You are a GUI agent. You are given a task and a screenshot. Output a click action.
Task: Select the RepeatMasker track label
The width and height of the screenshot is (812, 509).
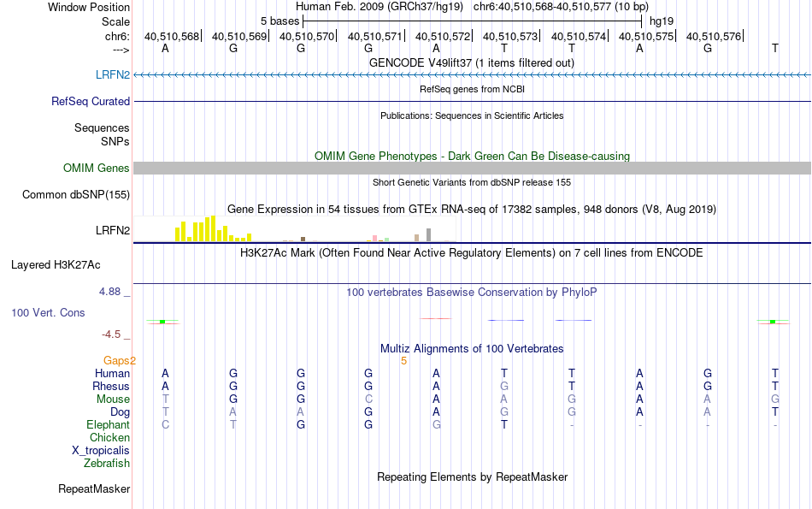point(94,488)
